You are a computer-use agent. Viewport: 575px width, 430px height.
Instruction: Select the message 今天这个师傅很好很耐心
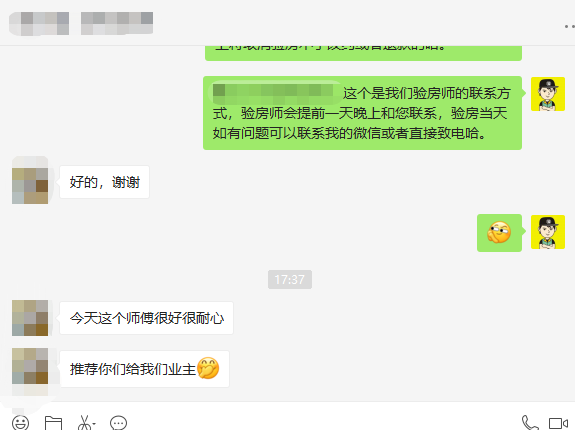(146, 318)
